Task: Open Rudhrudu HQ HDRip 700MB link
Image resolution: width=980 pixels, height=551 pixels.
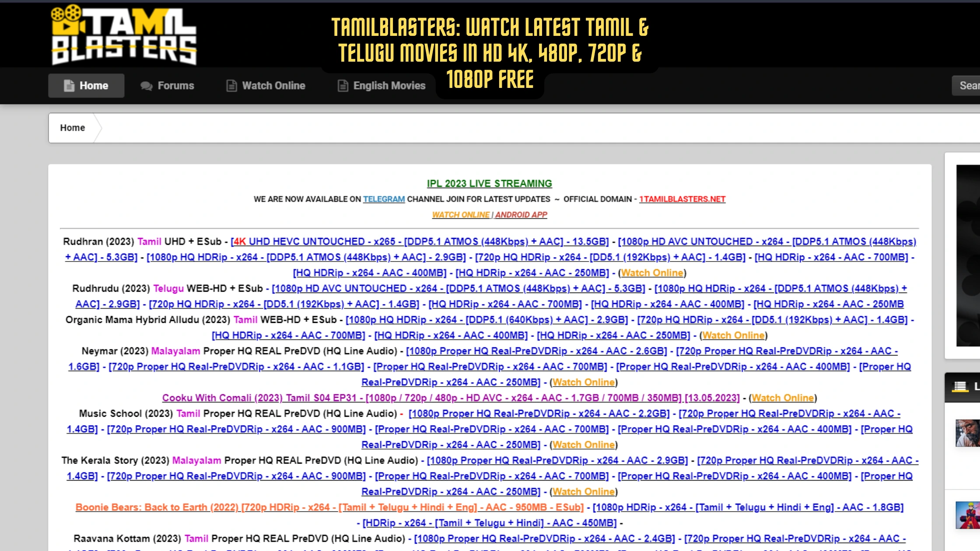Action: coord(505,304)
